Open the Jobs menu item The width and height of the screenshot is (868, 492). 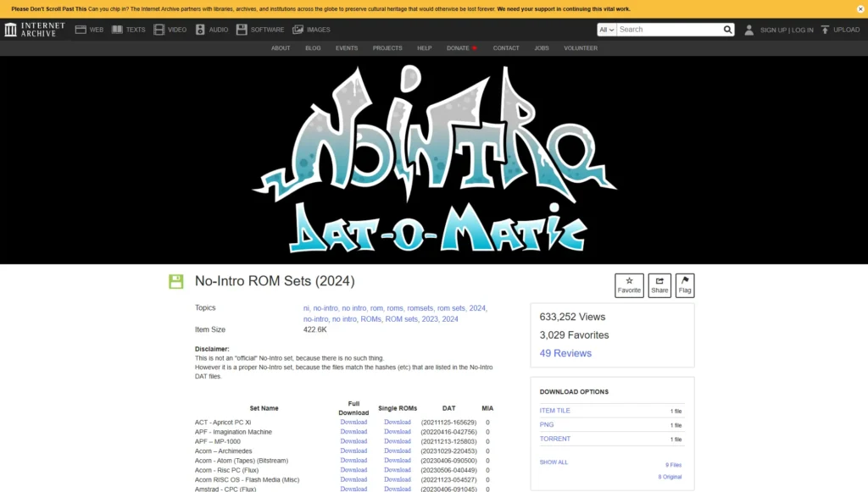coord(542,48)
